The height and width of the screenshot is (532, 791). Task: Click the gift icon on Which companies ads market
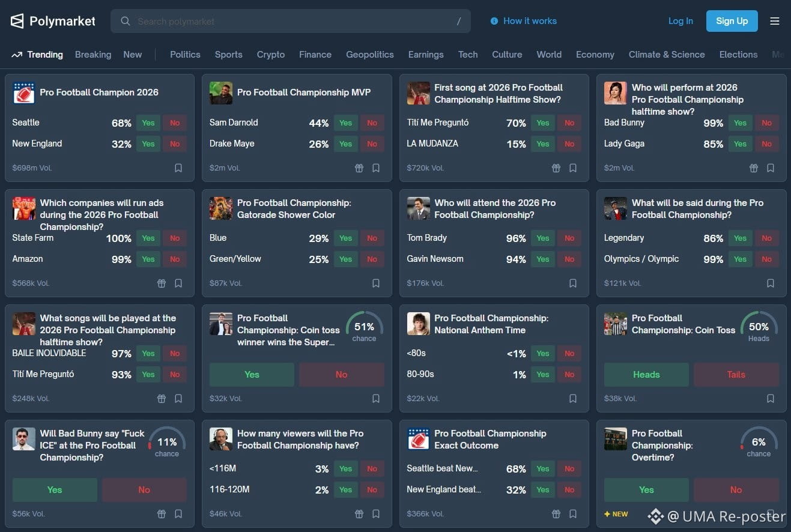[x=162, y=283]
